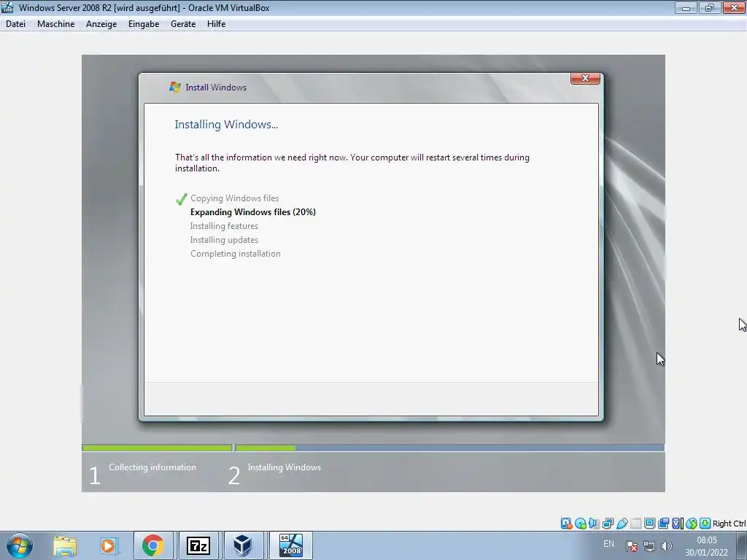This screenshot has height=560, width=747.
Task: Open the Maschine menu
Action: pos(55,24)
